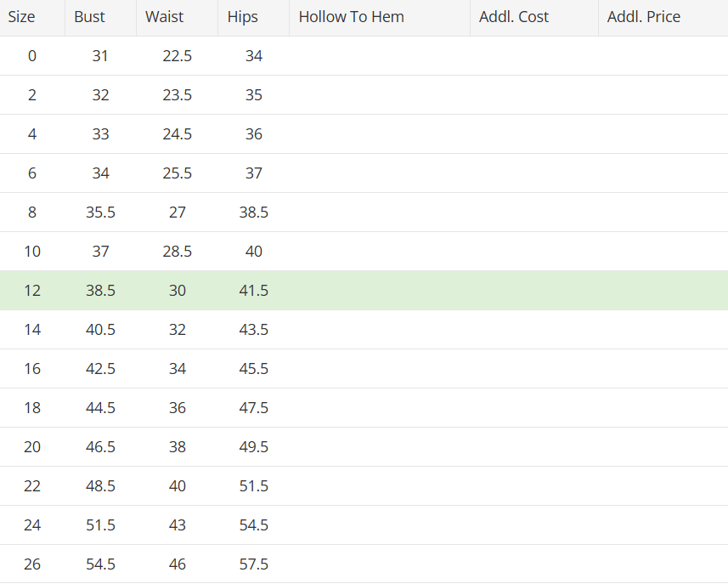Click waist value 24.5 in size 4 row
The width and height of the screenshot is (728, 584).
177,133
